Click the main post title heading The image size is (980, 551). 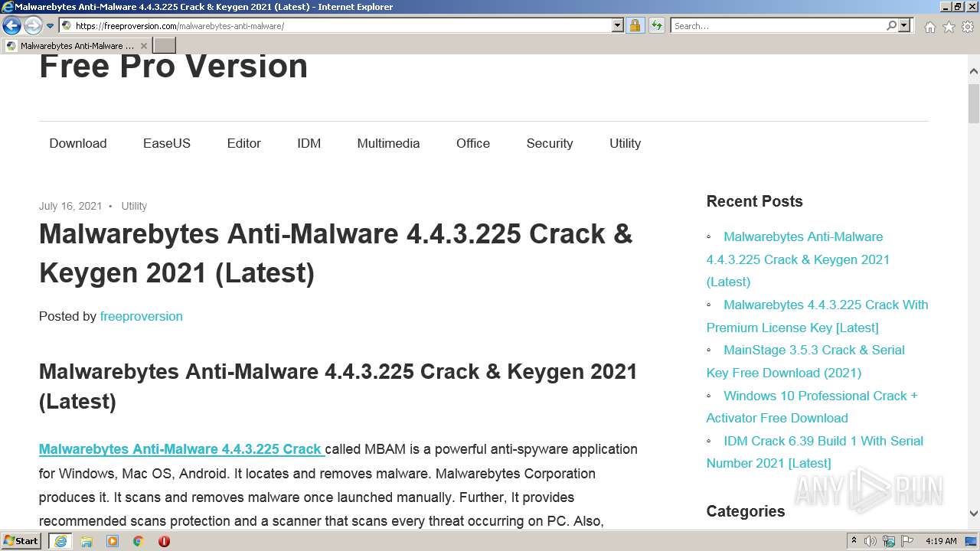pyautogui.click(x=335, y=253)
